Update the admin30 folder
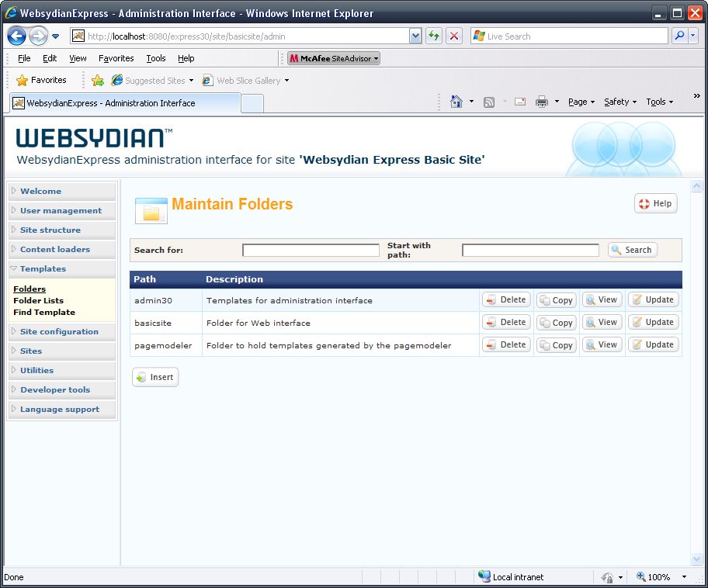The image size is (708, 588). coord(654,299)
